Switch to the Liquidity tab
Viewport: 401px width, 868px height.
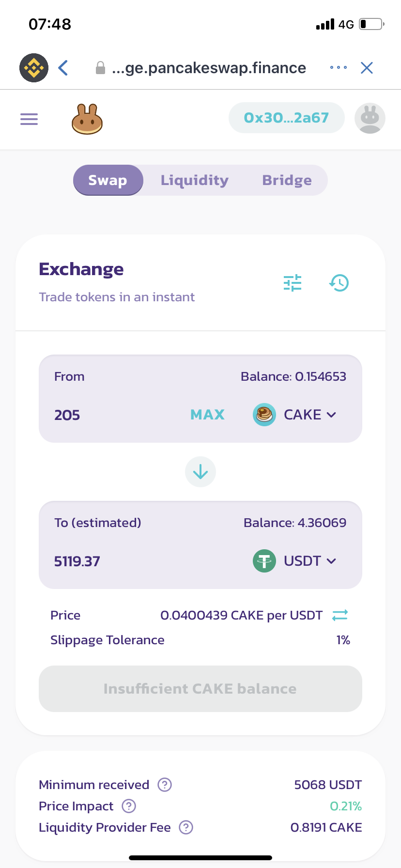click(x=195, y=180)
